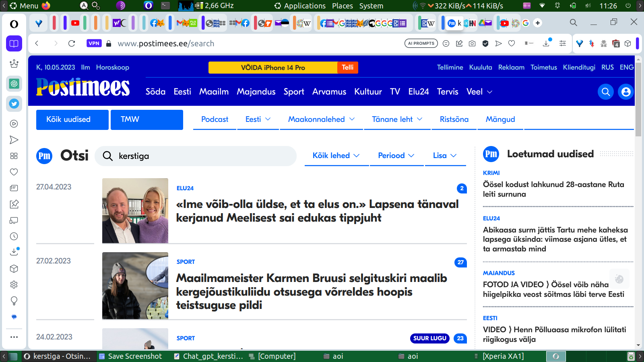Click the AI Prompts button

pos(421,43)
